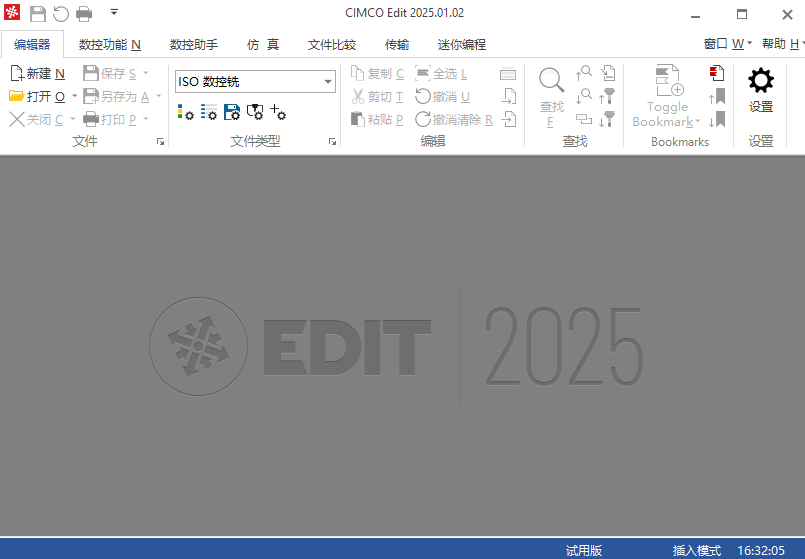The width and height of the screenshot is (805, 559).
Task: Click the next tool change down funnel icon
Action: [607, 120]
